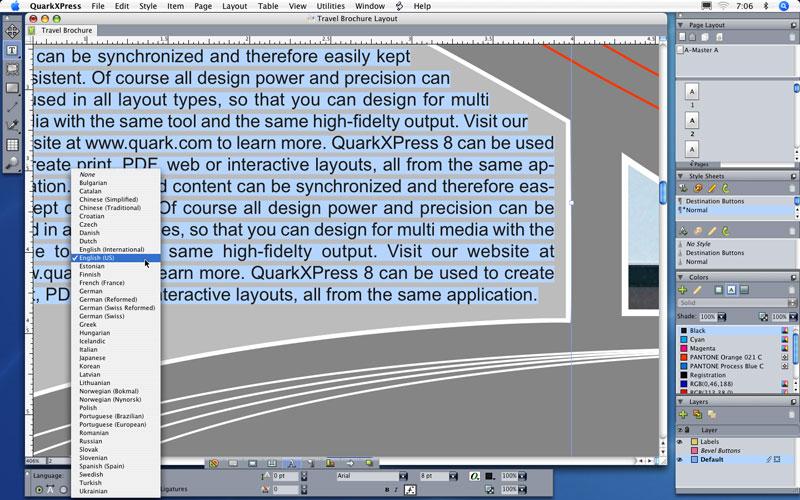Select the Picture Content tool
The width and height of the screenshot is (800, 500).
[x=12, y=69]
